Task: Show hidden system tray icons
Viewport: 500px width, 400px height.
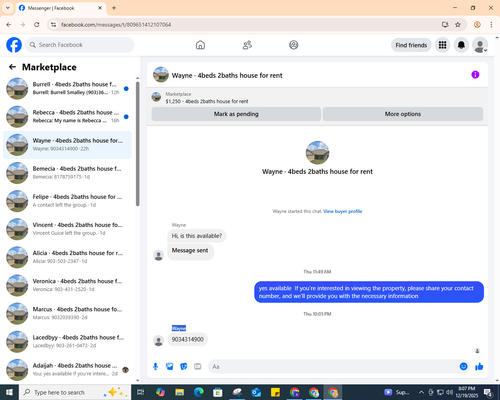Action: point(421,392)
